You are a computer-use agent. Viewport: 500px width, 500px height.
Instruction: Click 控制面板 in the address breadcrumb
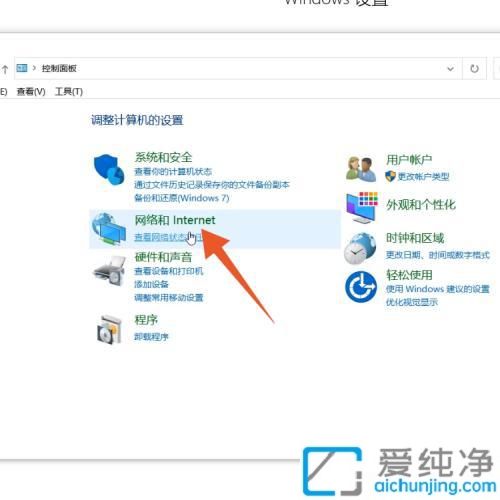(59, 68)
